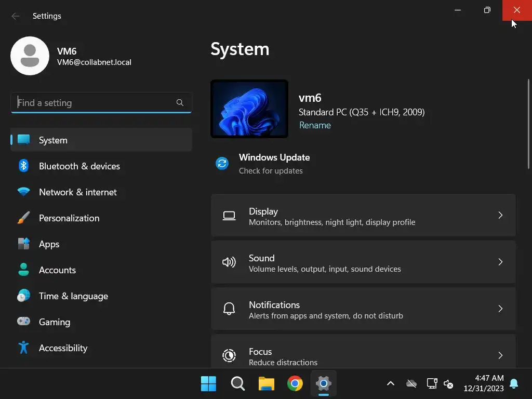Open the clock and date flyout
This screenshot has height=399, width=532.
(484, 383)
